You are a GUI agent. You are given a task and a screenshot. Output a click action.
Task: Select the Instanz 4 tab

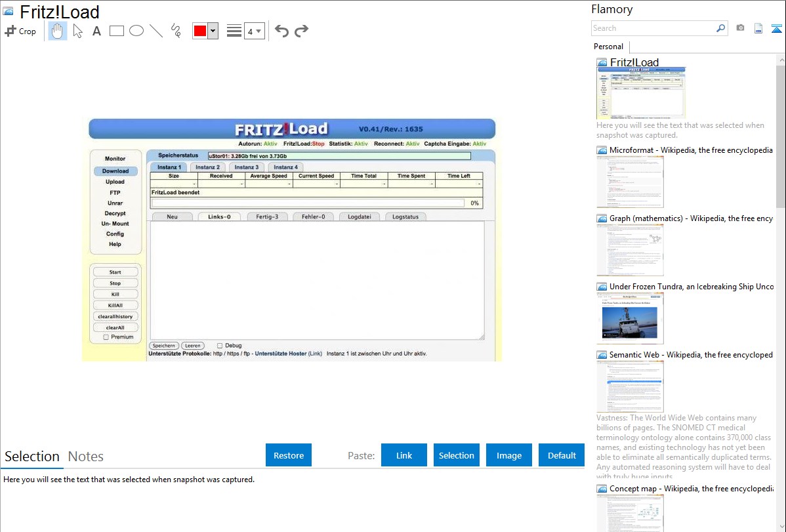point(285,167)
